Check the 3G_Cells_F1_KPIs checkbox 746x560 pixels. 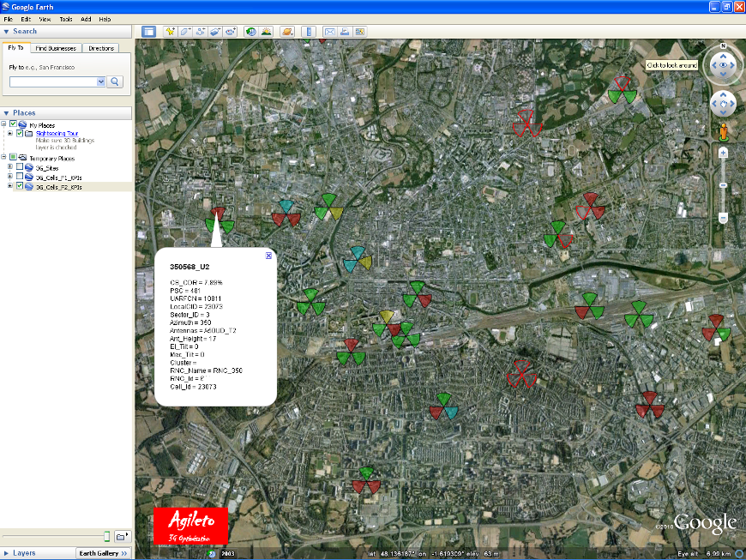click(x=20, y=177)
